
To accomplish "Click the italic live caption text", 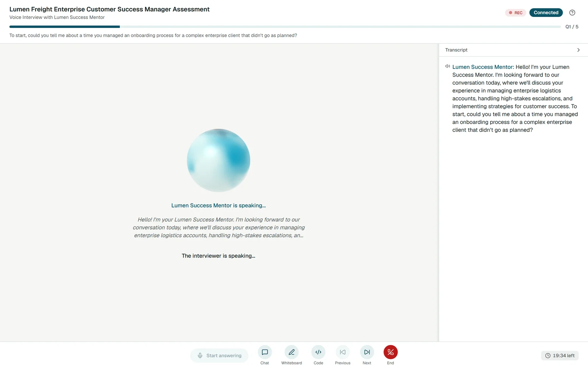I will coord(219,227).
